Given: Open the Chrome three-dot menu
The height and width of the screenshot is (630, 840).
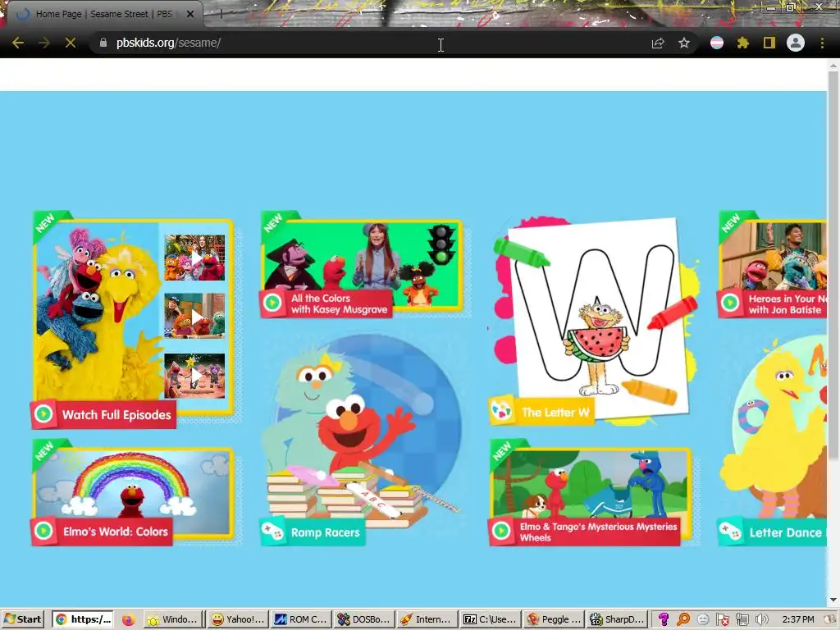Looking at the screenshot, I should (x=822, y=43).
